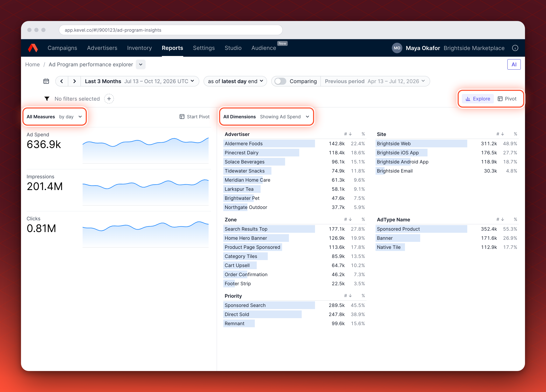The height and width of the screenshot is (392, 546).
Task: Open the Inventory menu
Action: click(x=139, y=48)
